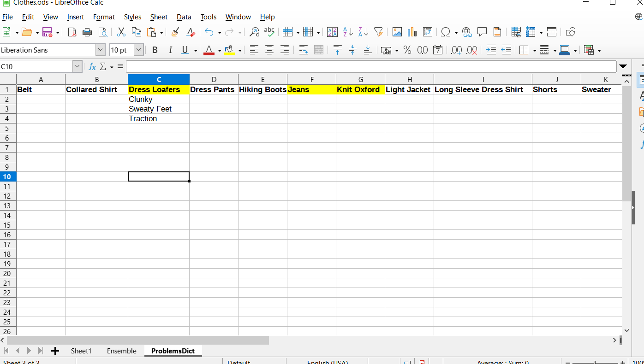Image resolution: width=644 pixels, height=364 pixels.
Task: Click in the formula input line
Action: 371,66
